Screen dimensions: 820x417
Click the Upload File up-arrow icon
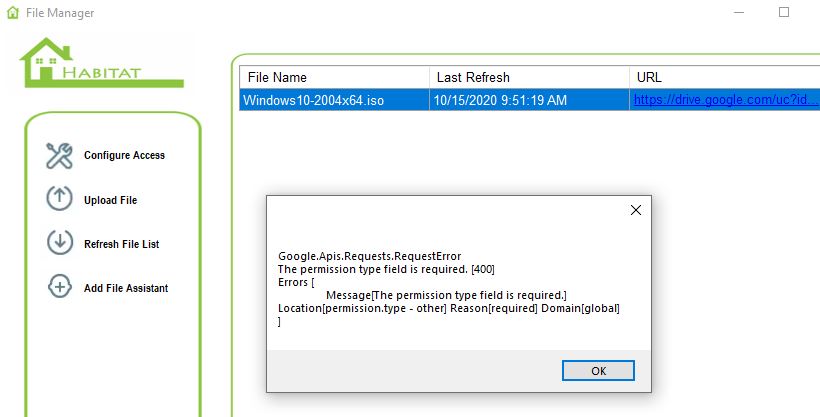[x=60, y=200]
